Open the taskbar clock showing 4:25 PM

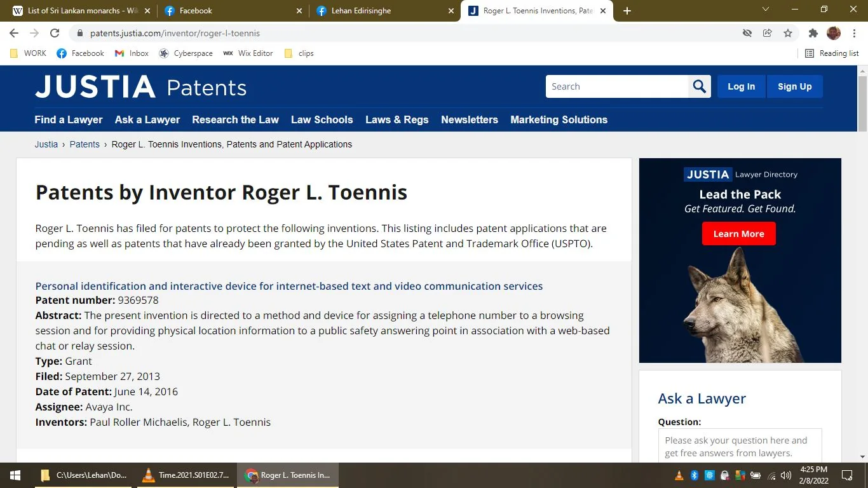[814, 475]
